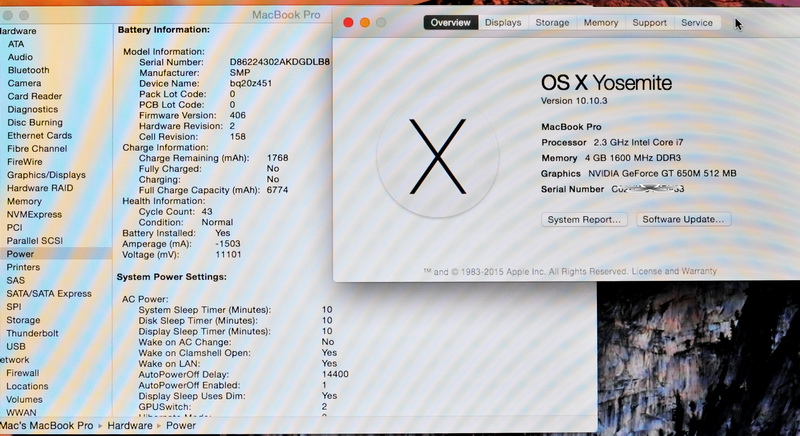This screenshot has width=800, height=436.
Task: Select SATA/SATA Express in the sidebar
Action: (x=48, y=294)
